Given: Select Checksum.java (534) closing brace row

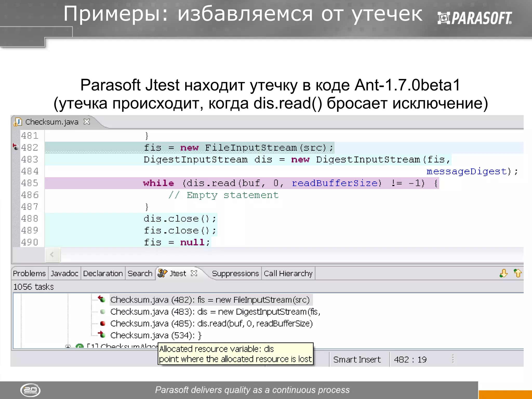Looking at the screenshot, I should [156, 335].
